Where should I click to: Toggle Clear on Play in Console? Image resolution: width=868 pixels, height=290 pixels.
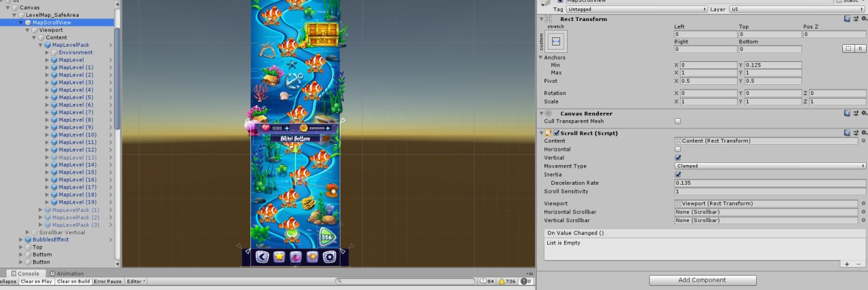(37, 281)
